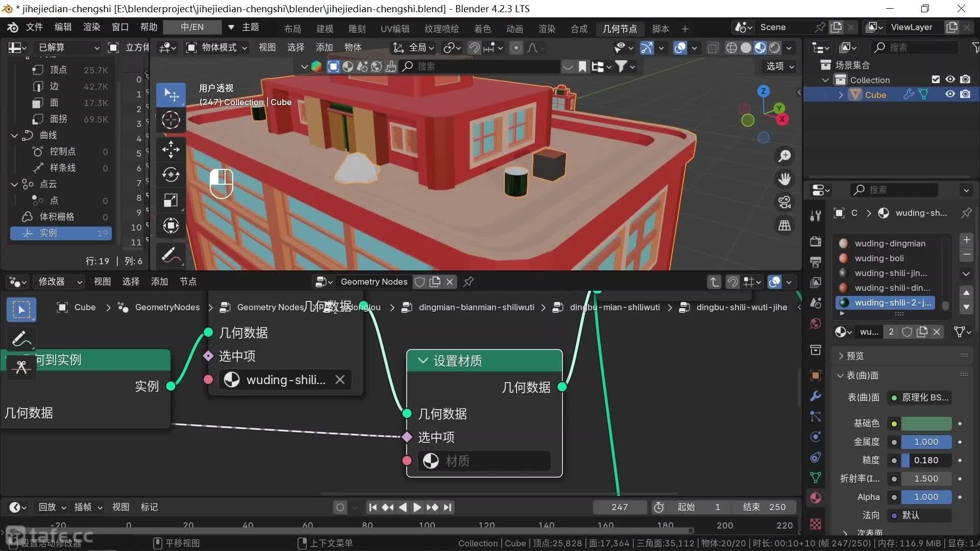The height and width of the screenshot is (551, 980).
Task: Select the 3D Cursor tool
Action: pos(170,120)
